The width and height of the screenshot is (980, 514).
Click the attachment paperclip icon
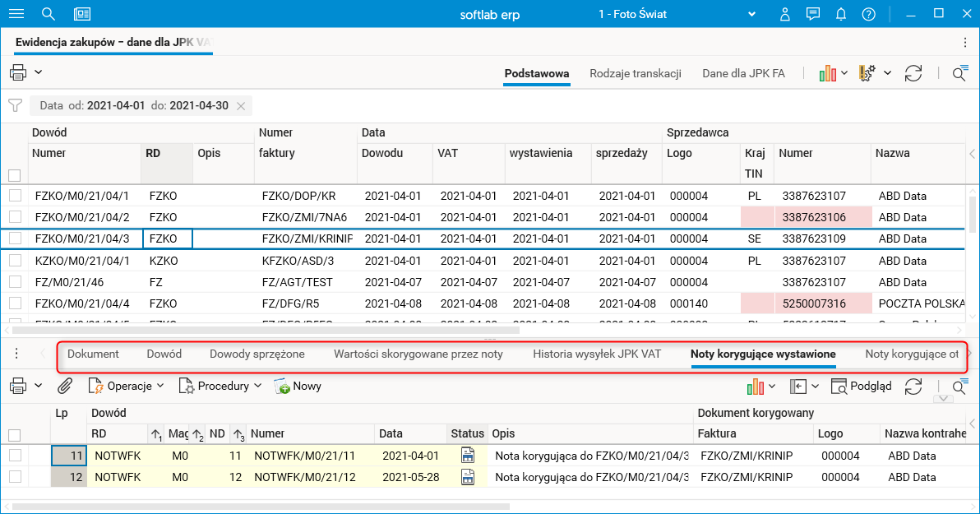[65, 386]
